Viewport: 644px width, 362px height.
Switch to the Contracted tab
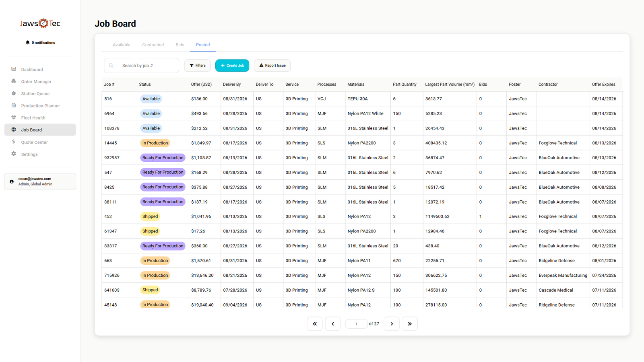point(153,45)
